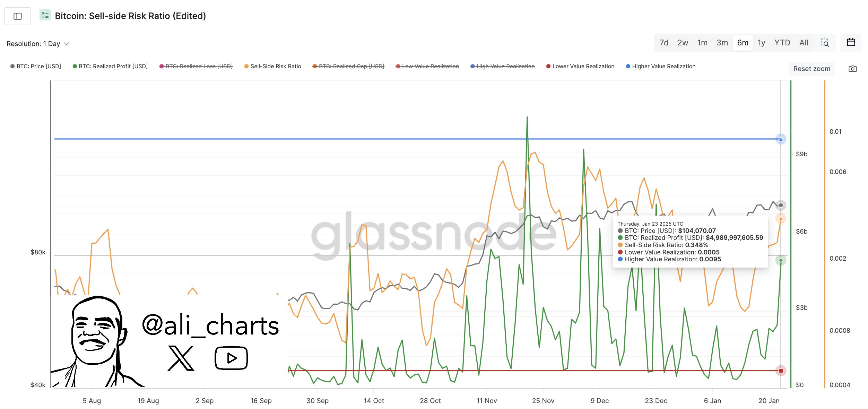Enable the BTC: Realized Loss [USD] series
This screenshot has height=409, width=868.
click(x=196, y=66)
